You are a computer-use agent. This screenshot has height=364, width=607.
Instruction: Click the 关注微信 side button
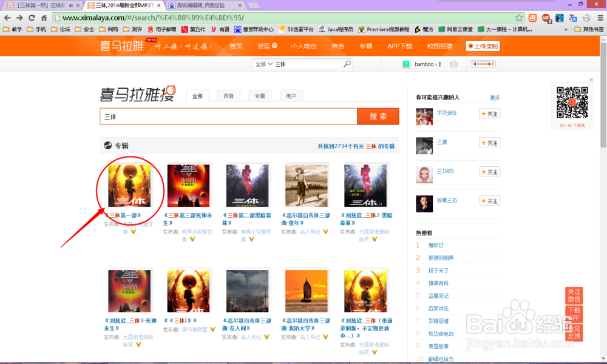(x=574, y=295)
